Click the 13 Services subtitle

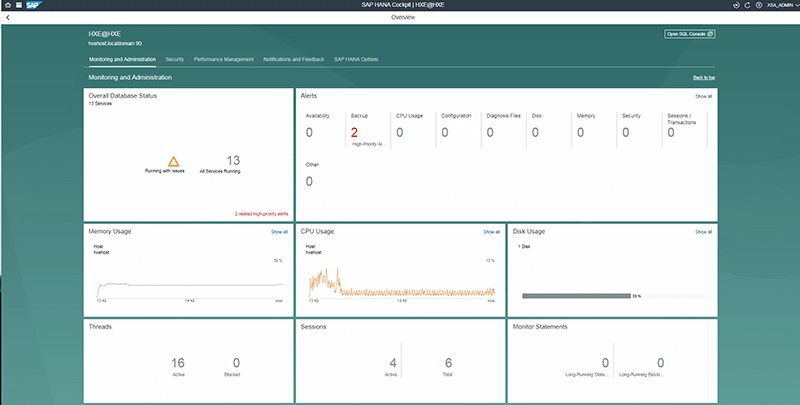100,104
